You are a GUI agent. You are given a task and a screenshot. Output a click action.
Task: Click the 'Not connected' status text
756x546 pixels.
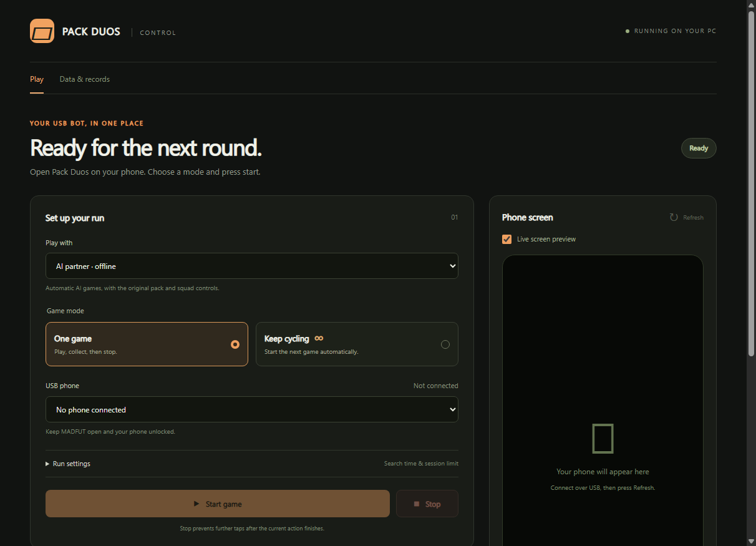click(435, 386)
